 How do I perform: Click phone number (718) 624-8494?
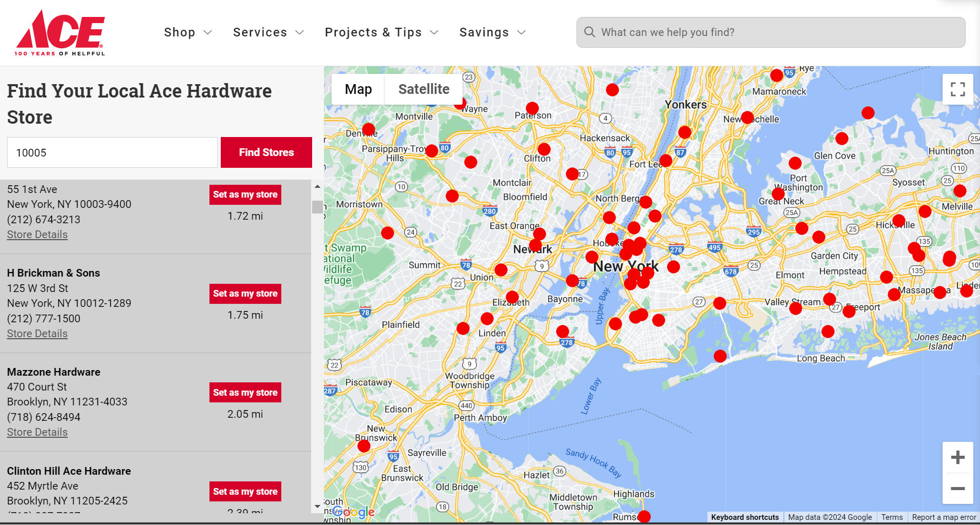44,417
